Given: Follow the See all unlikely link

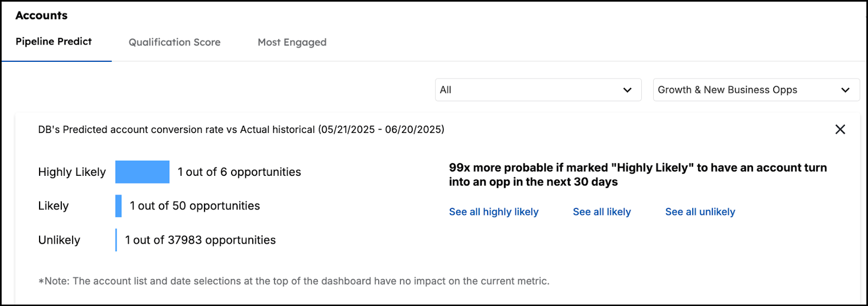Looking at the screenshot, I should pos(700,212).
